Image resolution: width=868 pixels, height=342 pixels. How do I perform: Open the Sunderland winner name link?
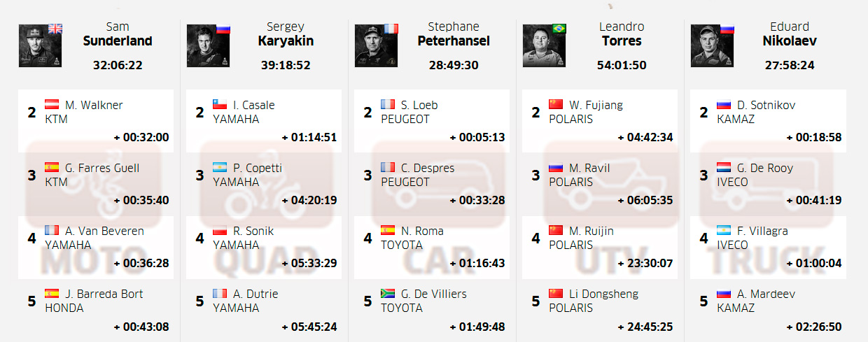[x=118, y=41]
